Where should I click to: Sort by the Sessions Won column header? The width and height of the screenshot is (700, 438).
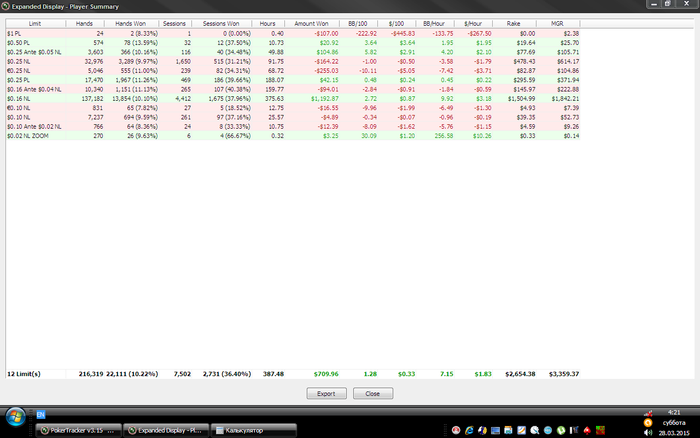[221, 23]
